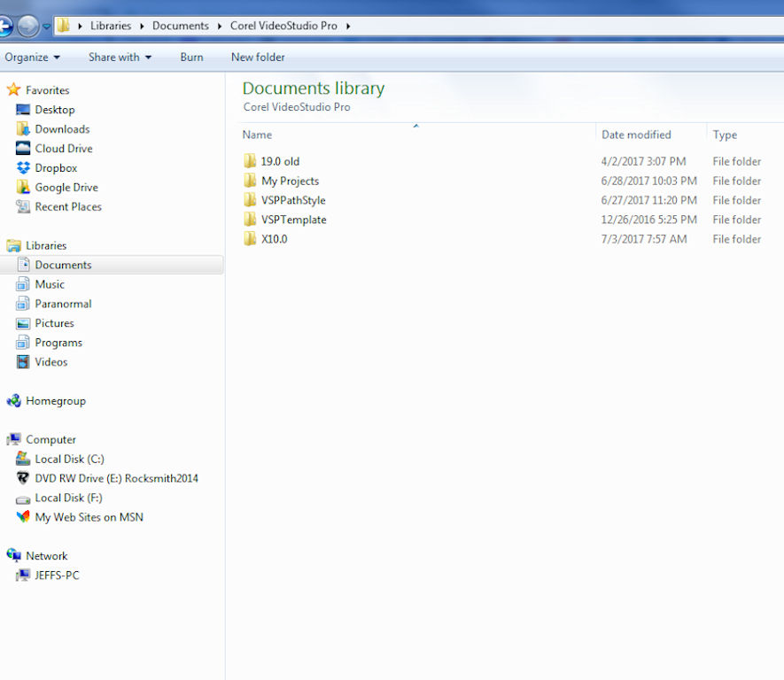Click the JEFFS-PC computer icon
Viewport: 784px width, 680px height.
click(x=23, y=575)
